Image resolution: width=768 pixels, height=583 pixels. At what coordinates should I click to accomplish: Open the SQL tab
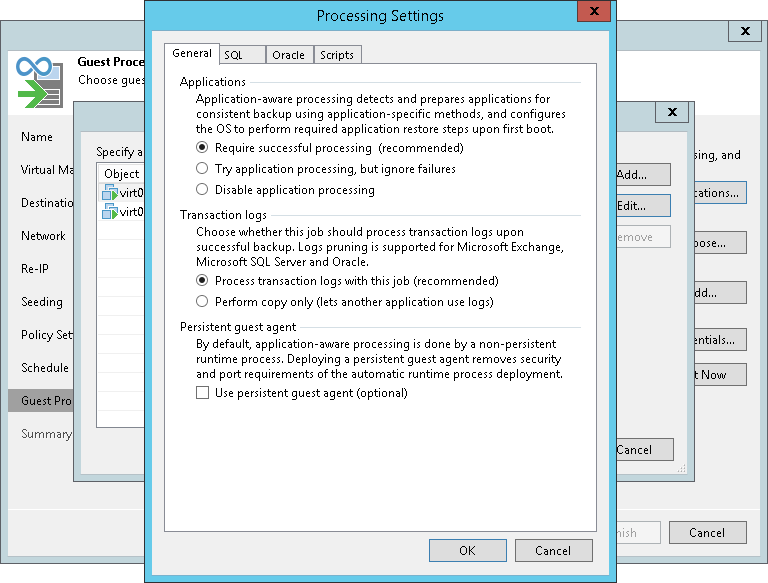coord(242,55)
